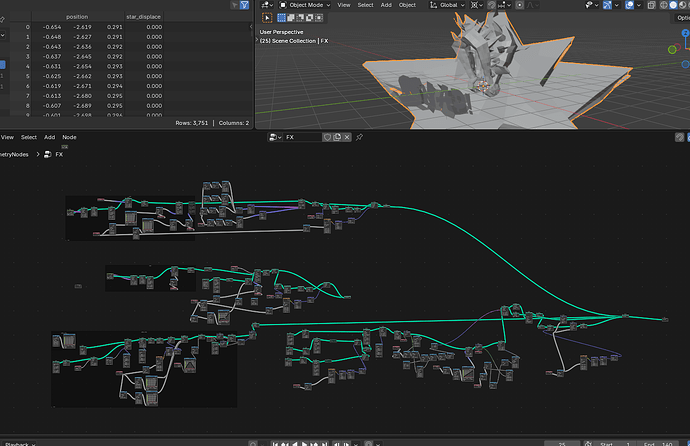Screen dimensions: 690x446
Task: Edit the FX node group name field
Action: tap(303, 137)
